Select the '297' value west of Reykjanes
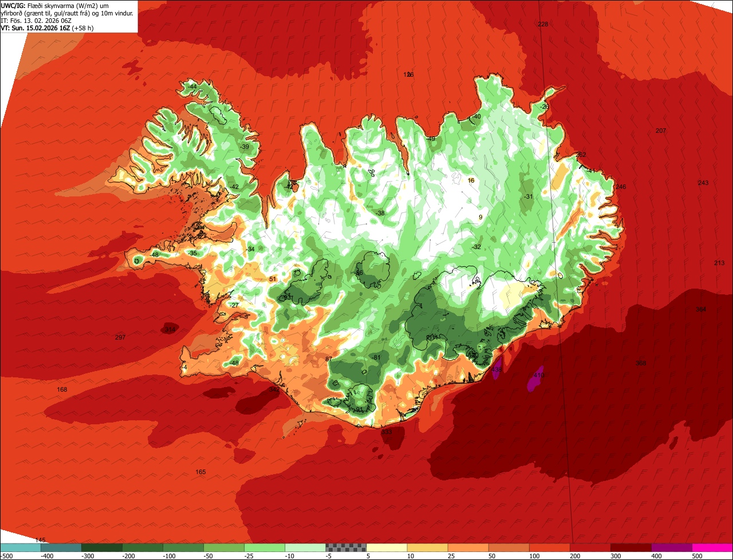733x560 pixels. (x=120, y=338)
